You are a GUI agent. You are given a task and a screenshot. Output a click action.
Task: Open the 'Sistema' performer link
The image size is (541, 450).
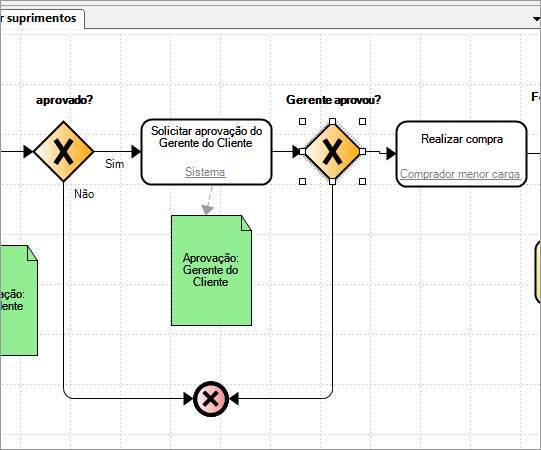205,172
